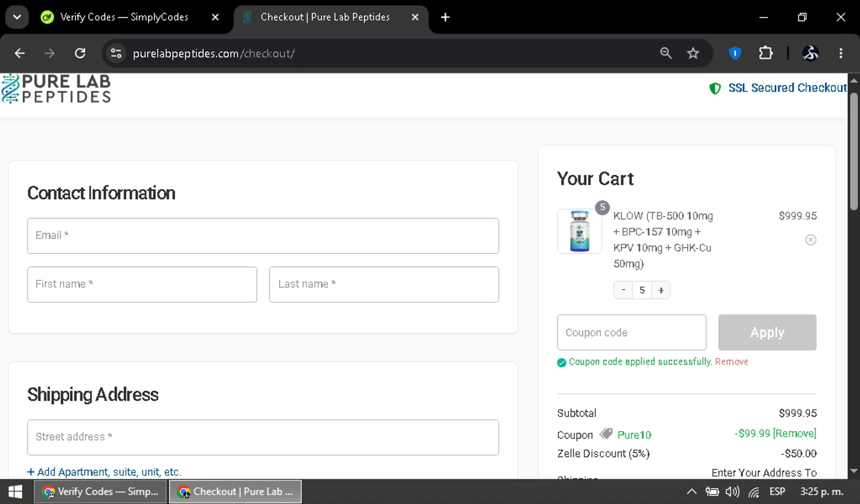Focus the Coupon code field
Image resolution: width=860 pixels, height=504 pixels.
coord(632,333)
